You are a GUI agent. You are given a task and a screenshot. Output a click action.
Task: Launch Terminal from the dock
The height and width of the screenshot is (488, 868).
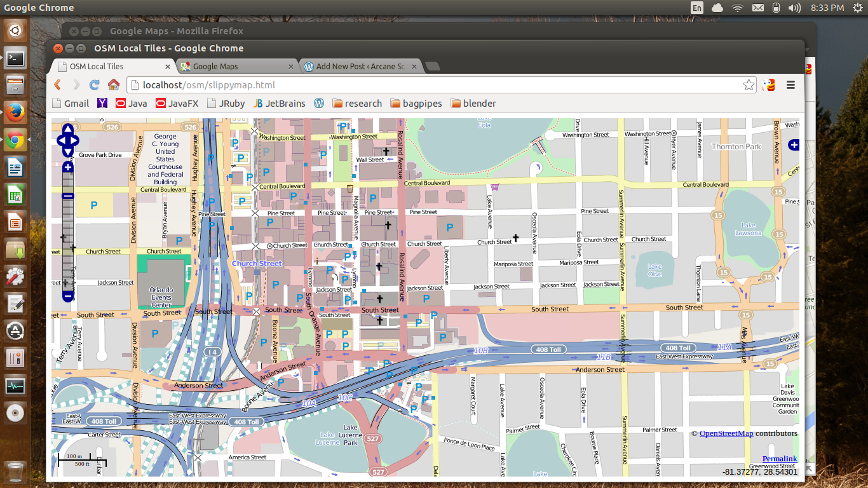[x=15, y=58]
